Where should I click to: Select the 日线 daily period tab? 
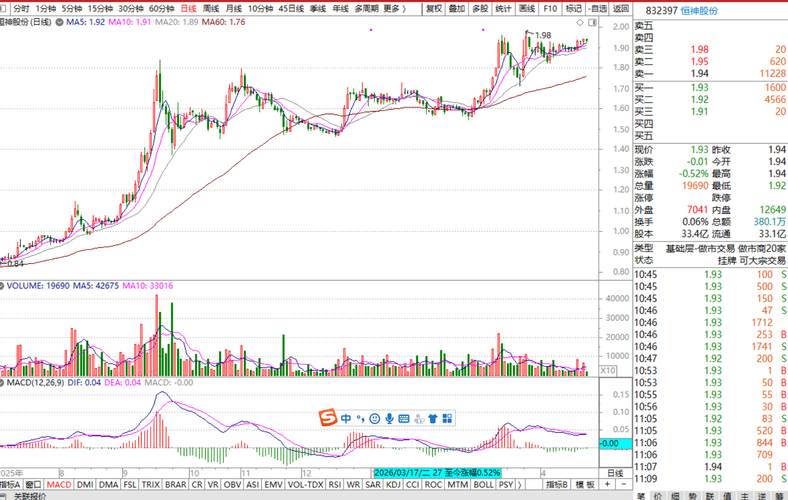pyautogui.click(x=188, y=9)
